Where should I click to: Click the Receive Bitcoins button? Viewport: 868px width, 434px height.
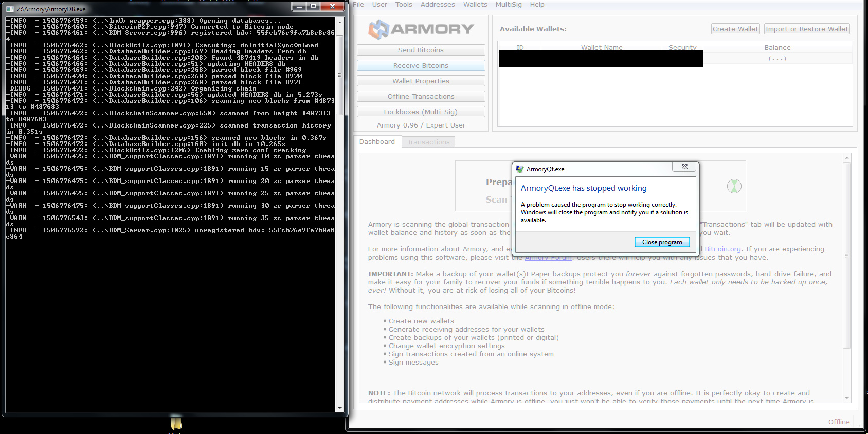tap(421, 65)
